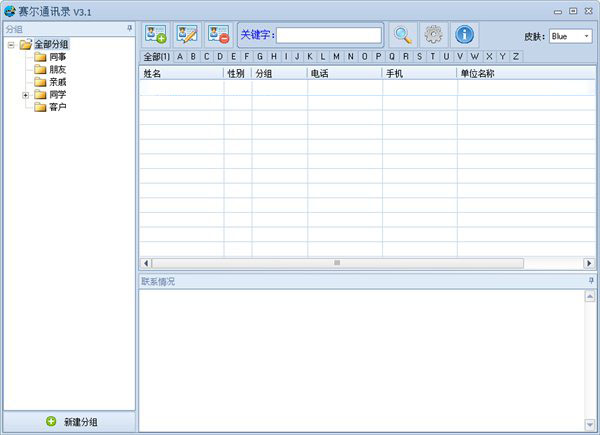Click the 关键字 search input field
Viewport: 600px width, 435px height.
(329, 35)
